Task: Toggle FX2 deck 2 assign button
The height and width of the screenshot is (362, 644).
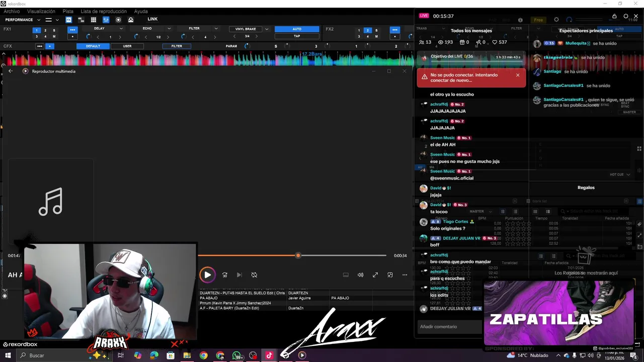Action: [368, 30]
